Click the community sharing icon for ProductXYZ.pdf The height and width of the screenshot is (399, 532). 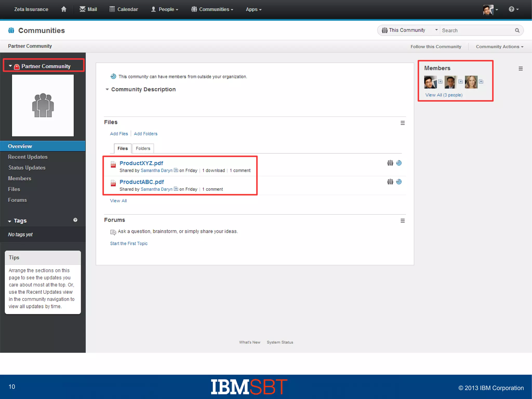[390, 163]
